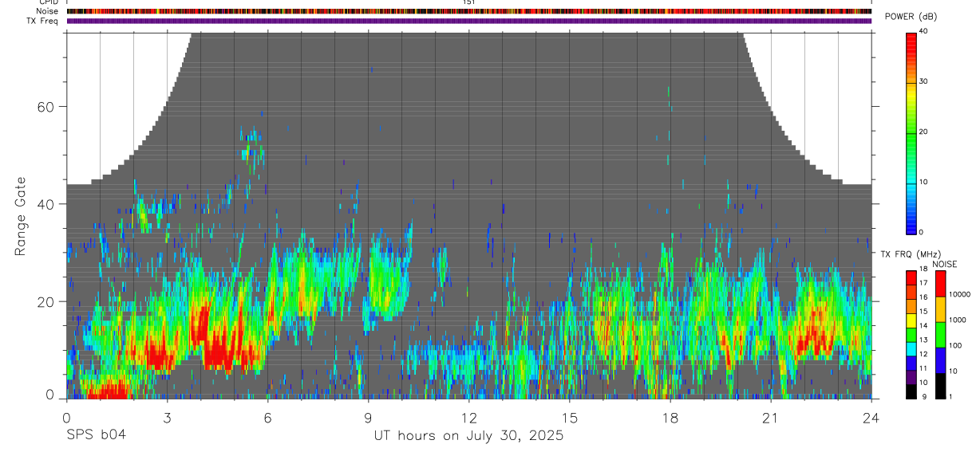Select the 18 hour tick label
Image resolution: width=980 pixels, height=452 pixels.
pos(670,416)
